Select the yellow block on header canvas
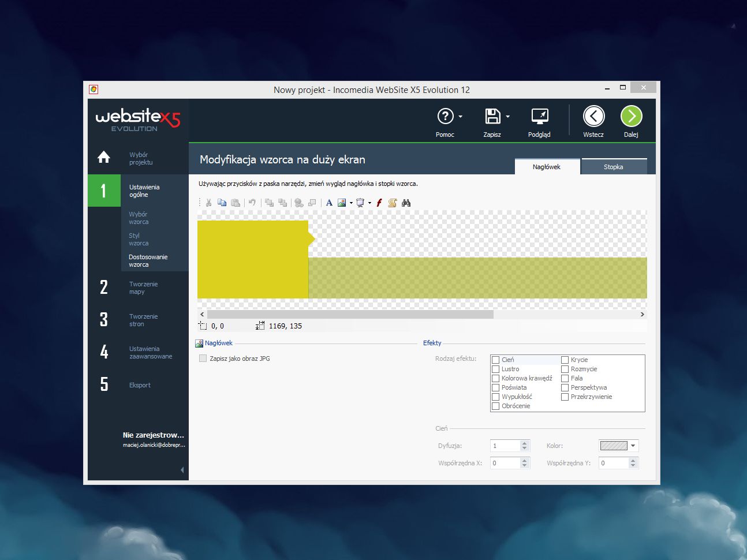The width and height of the screenshot is (747, 560). [x=253, y=259]
